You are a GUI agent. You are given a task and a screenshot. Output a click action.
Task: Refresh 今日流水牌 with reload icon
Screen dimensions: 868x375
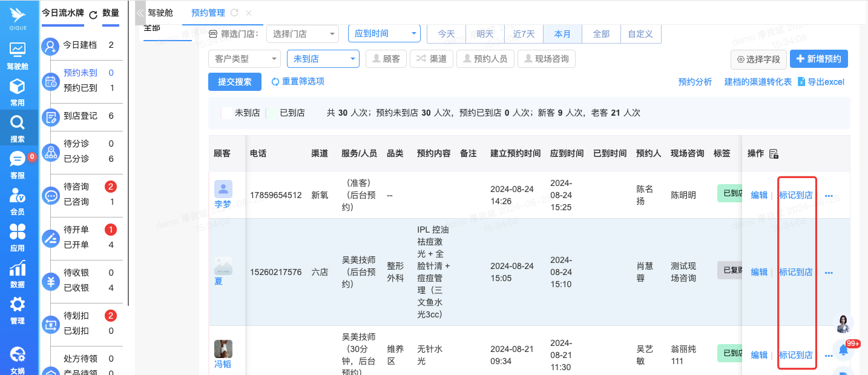(x=93, y=15)
